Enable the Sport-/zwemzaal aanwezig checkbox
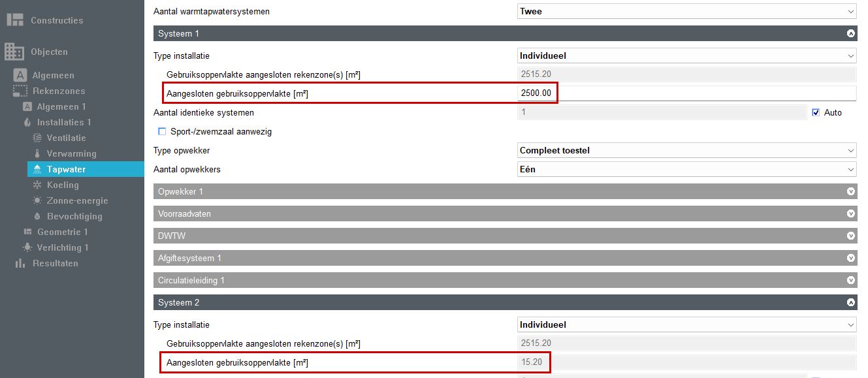 coord(163,131)
